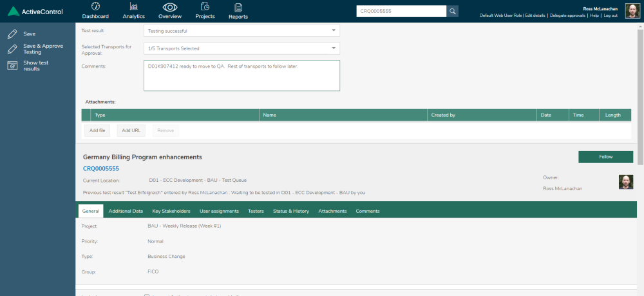The image size is (644, 296).
Task: Click the CRQ0005555 search field
Action: pos(401,11)
